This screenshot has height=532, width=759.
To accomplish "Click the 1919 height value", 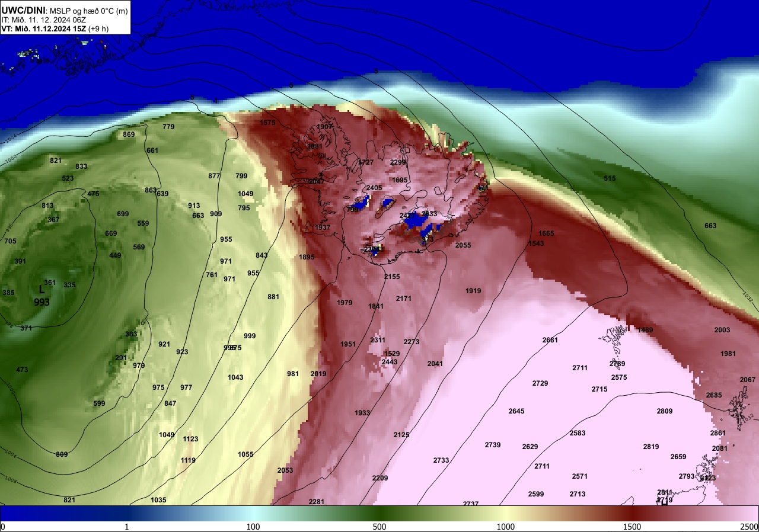I will (x=473, y=291).
